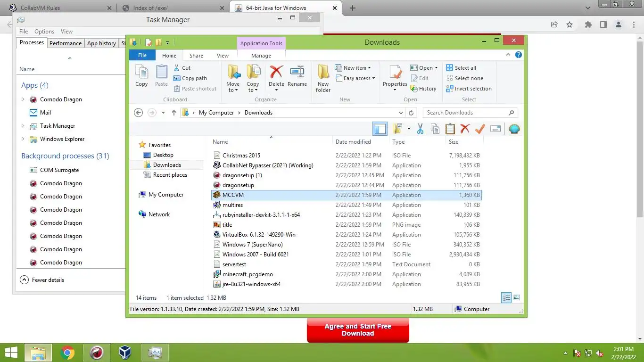The image size is (644, 362).
Task: Open a new browser tab
Action: point(353,8)
